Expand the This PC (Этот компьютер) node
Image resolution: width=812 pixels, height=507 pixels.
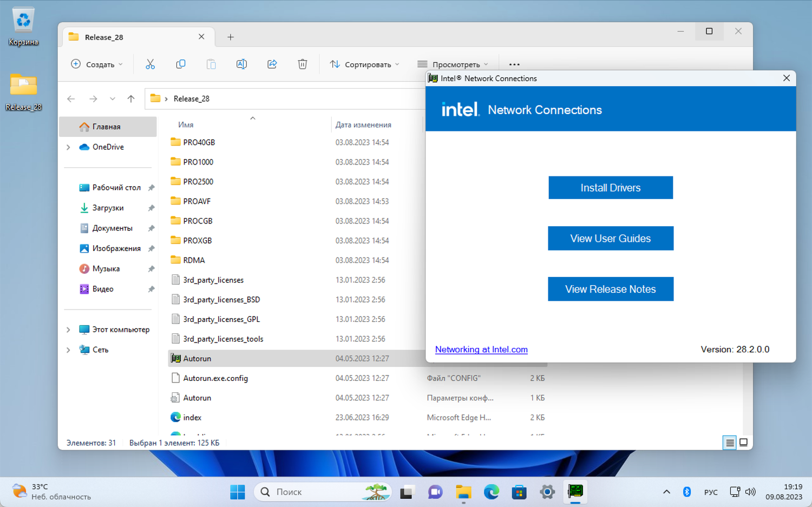pyautogui.click(x=68, y=330)
